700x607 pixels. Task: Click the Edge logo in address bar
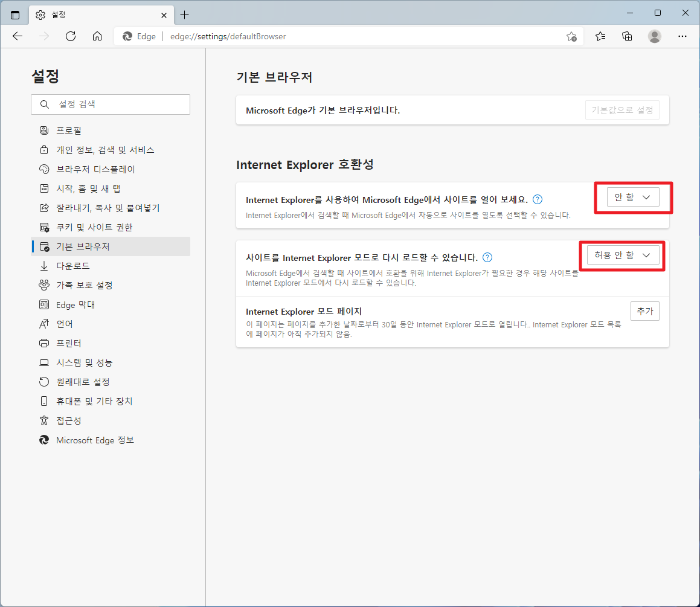point(127,37)
